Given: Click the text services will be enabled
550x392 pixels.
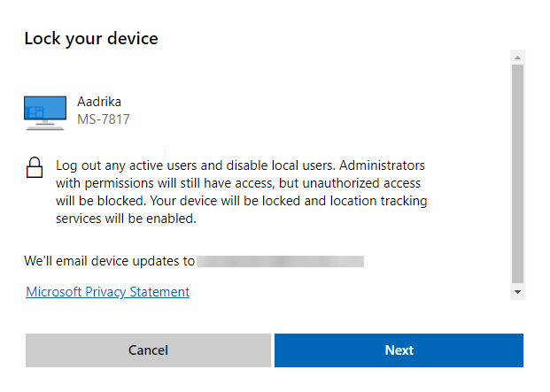Looking at the screenshot, I should 126,219.
